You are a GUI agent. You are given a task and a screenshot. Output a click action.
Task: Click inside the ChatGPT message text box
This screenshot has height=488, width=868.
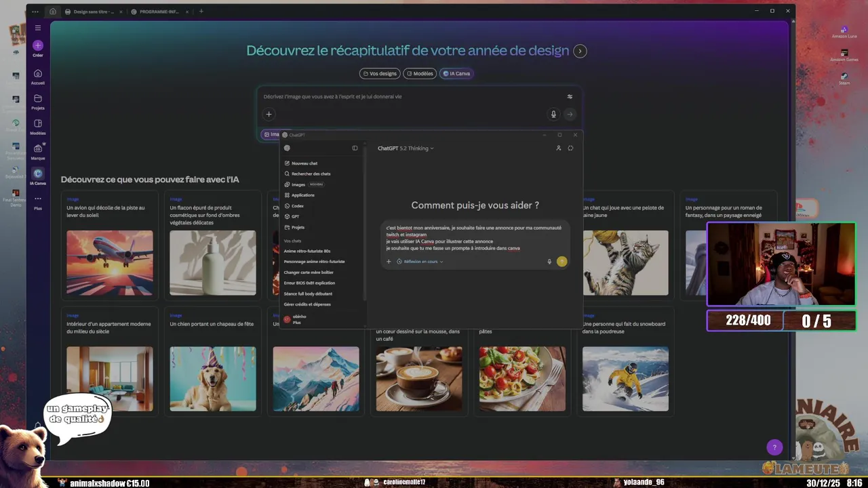point(473,238)
